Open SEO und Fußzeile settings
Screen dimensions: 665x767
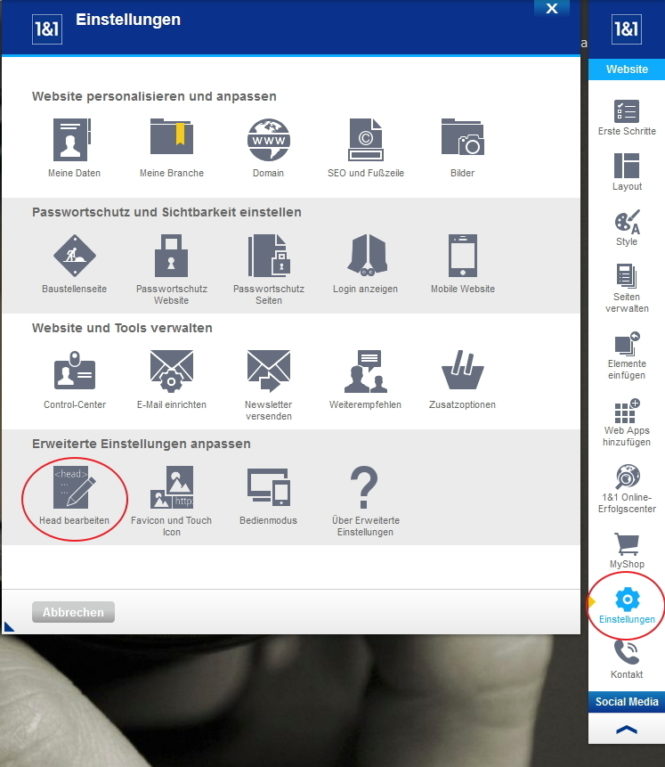pyautogui.click(x=365, y=141)
